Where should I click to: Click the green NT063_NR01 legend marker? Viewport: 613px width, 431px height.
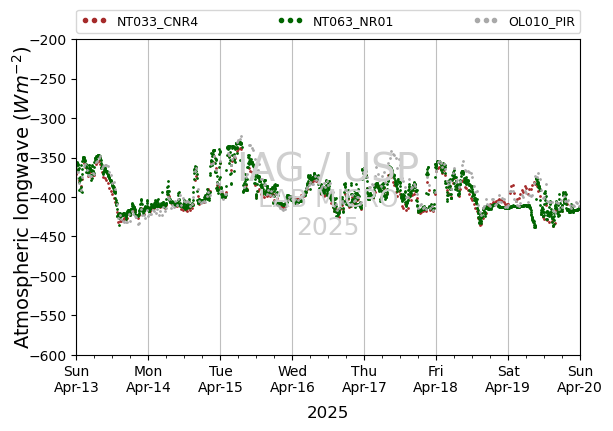coord(290,21)
